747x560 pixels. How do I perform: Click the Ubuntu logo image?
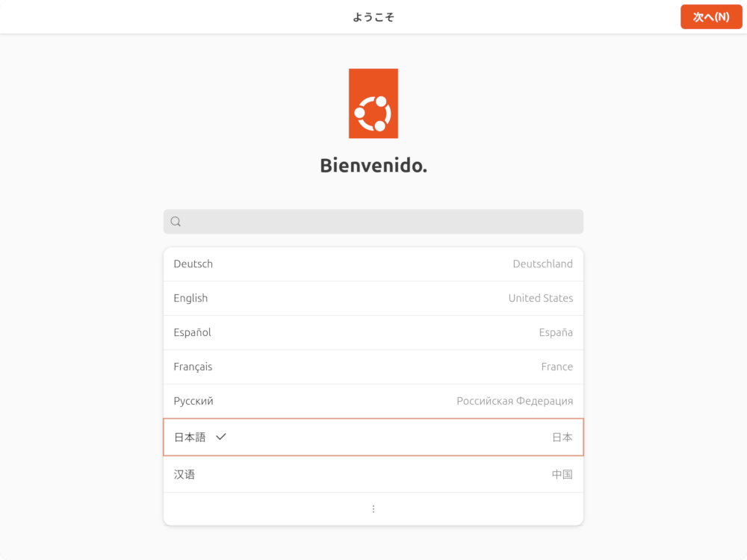[x=373, y=103]
